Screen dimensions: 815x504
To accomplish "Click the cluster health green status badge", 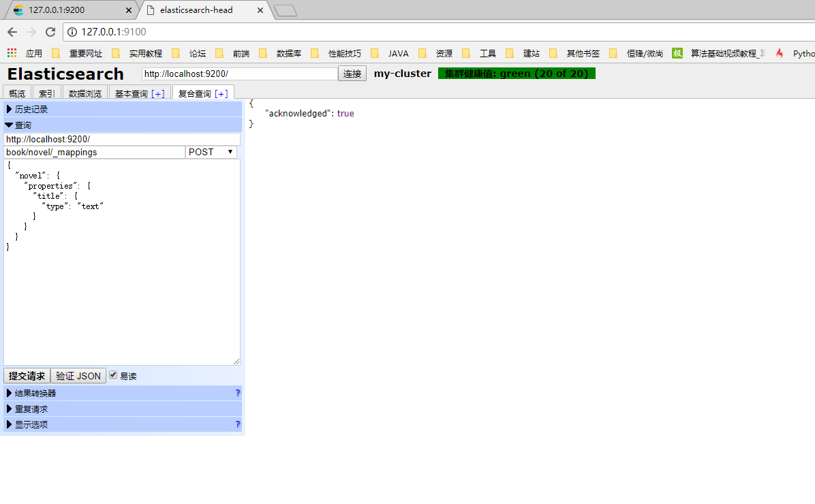I will (517, 74).
